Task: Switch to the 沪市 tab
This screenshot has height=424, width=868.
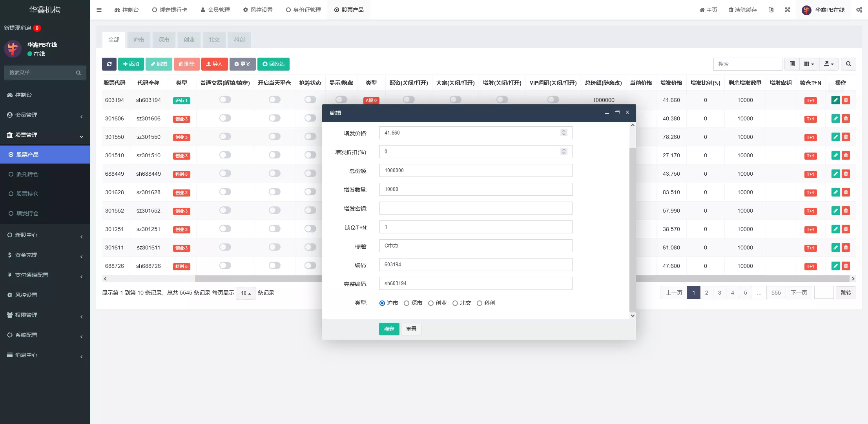Action: coord(139,40)
